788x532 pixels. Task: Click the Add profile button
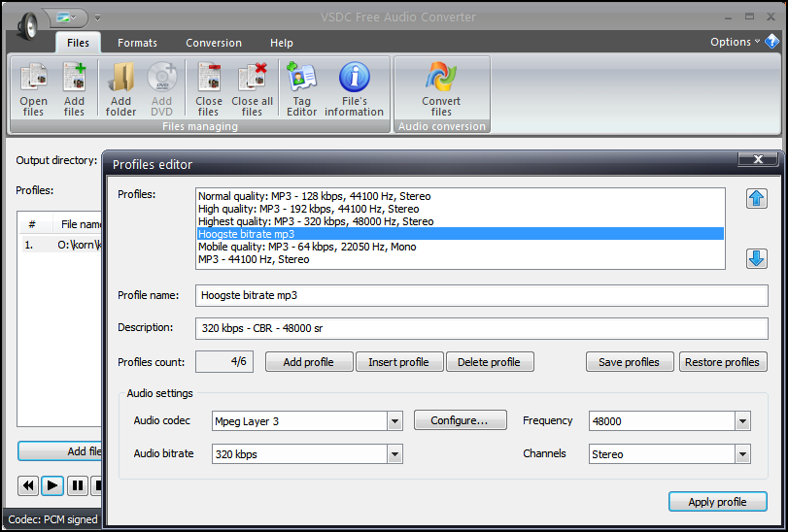(309, 362)
